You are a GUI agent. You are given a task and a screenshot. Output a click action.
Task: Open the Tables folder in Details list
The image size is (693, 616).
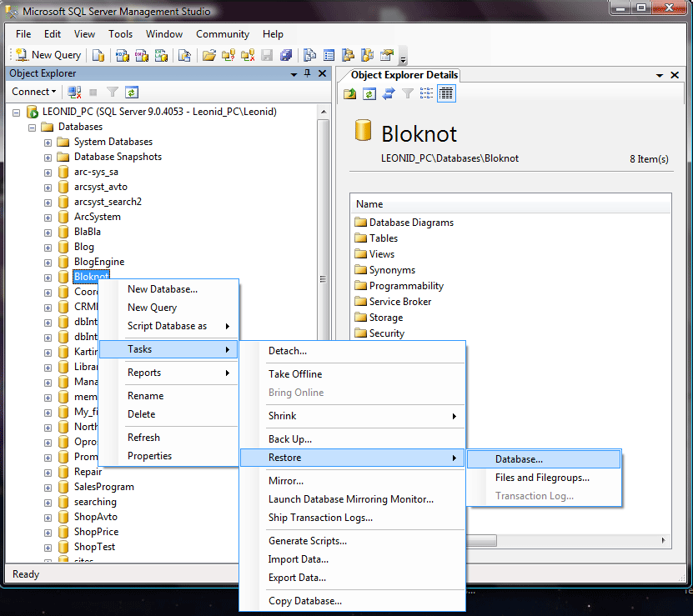click(383, 238)
